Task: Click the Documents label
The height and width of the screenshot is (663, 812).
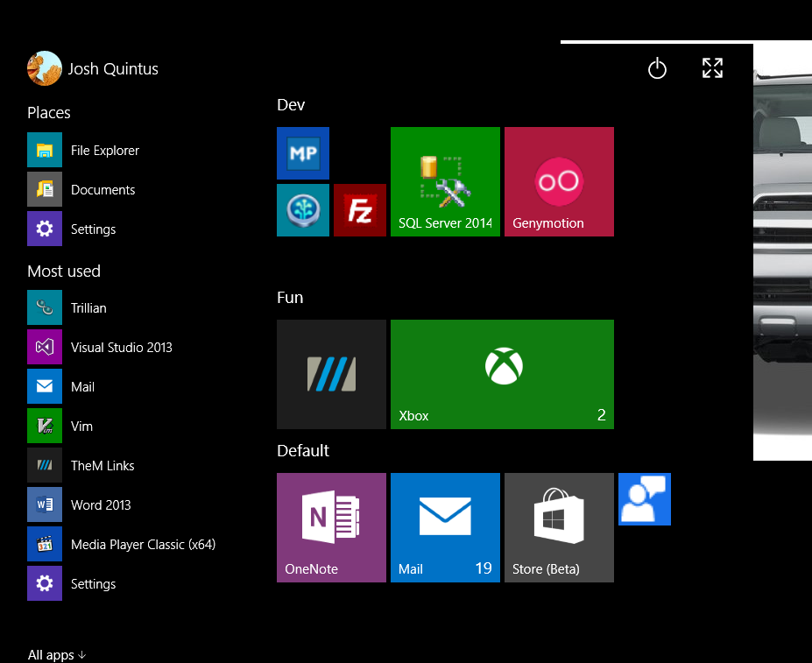Action: [x=103, y=189]
